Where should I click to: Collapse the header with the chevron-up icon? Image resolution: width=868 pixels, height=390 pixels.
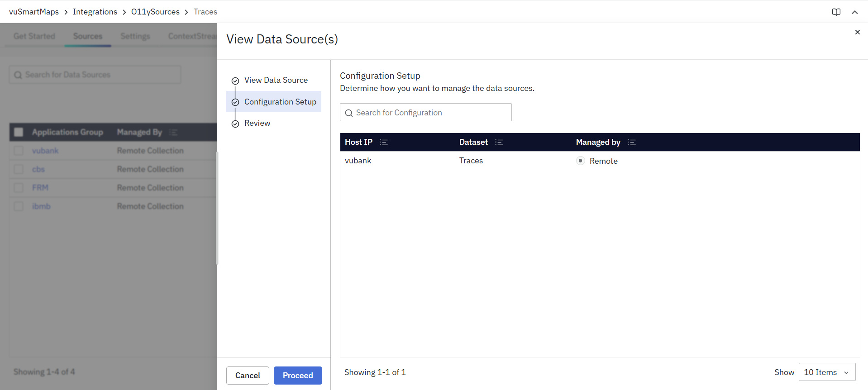coord(854,12)
